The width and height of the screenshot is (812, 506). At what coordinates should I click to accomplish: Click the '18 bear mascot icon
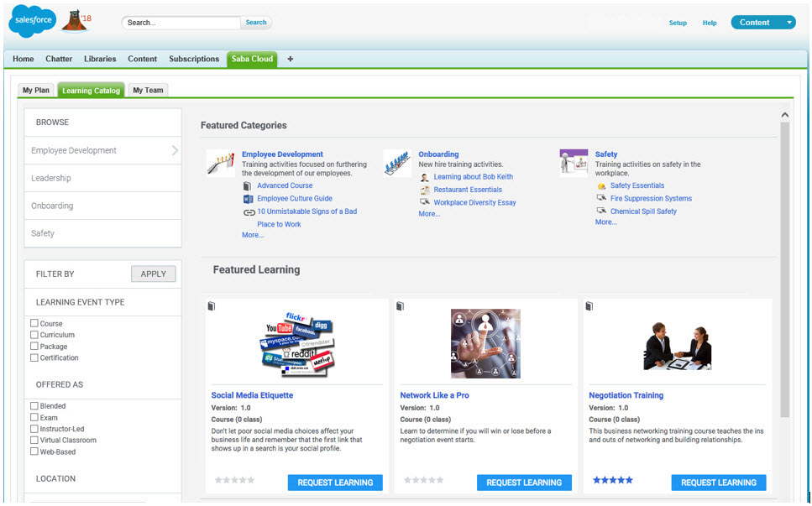tap(76, 21)
